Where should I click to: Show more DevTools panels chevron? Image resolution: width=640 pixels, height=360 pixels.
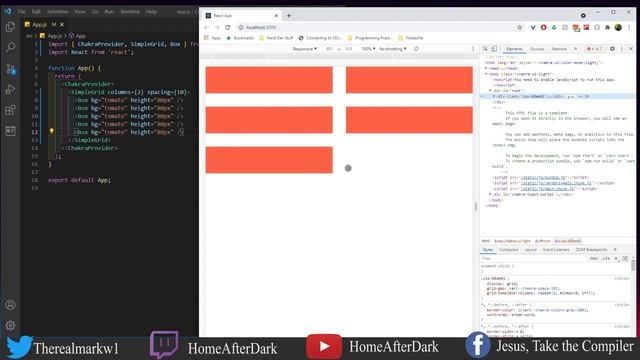(576, 49)
